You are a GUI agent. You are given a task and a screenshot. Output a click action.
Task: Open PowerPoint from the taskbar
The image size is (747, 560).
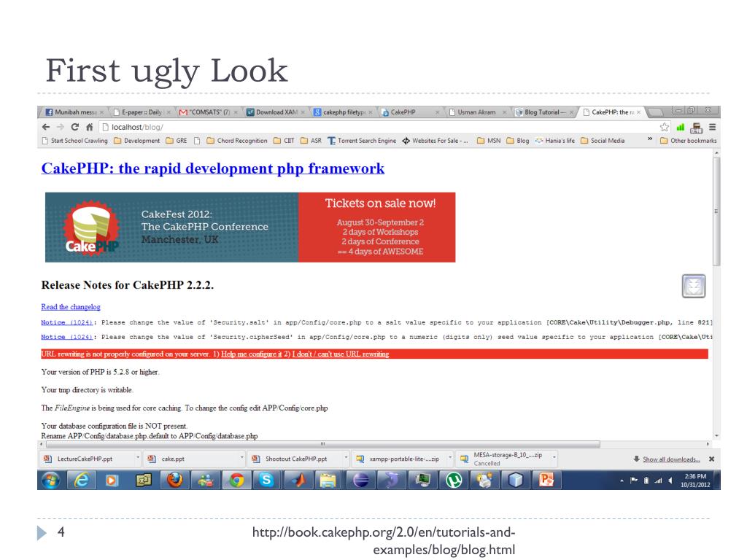(546, 481)
